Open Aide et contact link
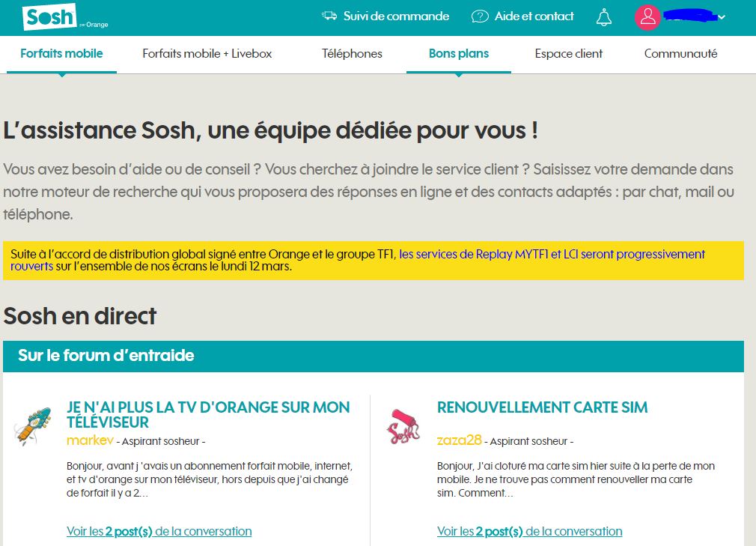Image resolution: width=756 pixels, height=546 pixels. (x=534, y=16)
